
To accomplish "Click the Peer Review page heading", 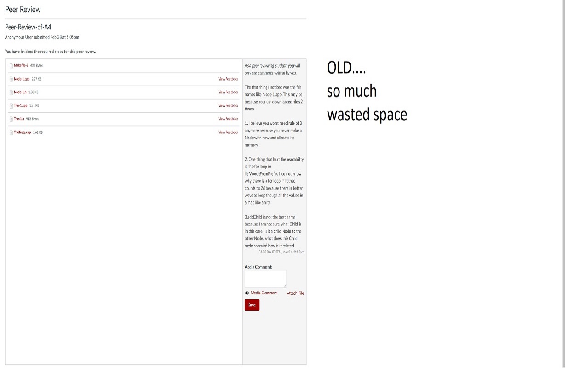I will pos(23,9).
